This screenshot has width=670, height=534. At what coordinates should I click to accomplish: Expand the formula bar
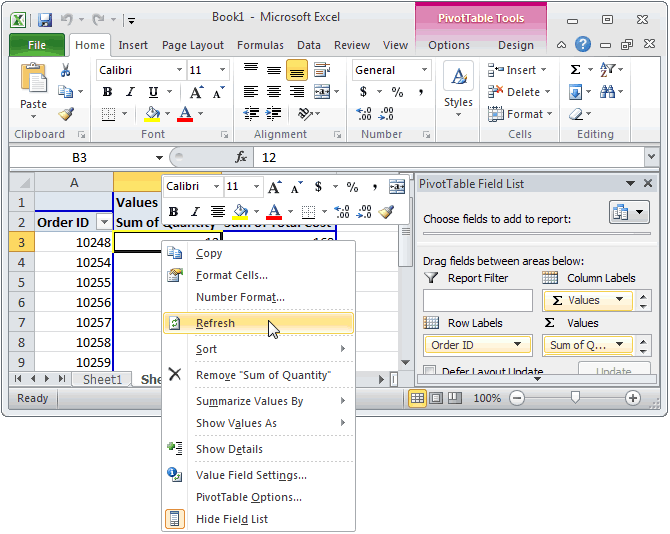(651, 157)
